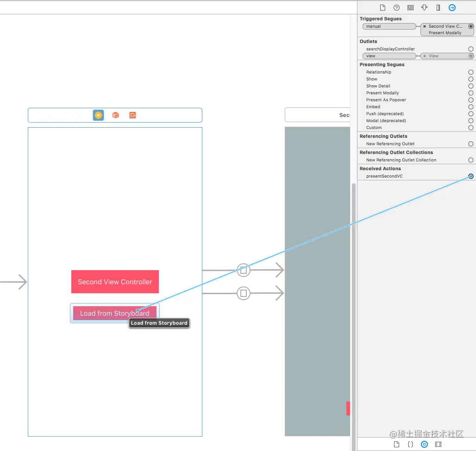Show the Code Snippet library

coord(410,445)
